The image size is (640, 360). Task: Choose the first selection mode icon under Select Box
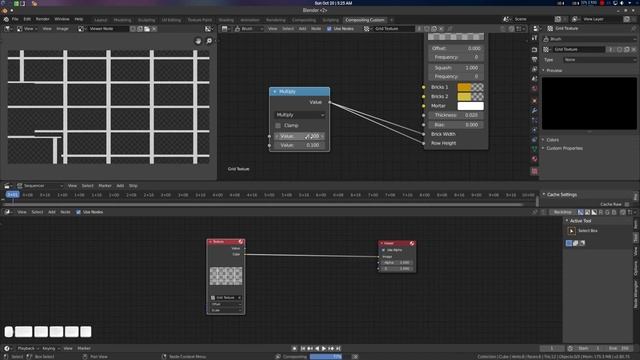(x=569, y=243)
